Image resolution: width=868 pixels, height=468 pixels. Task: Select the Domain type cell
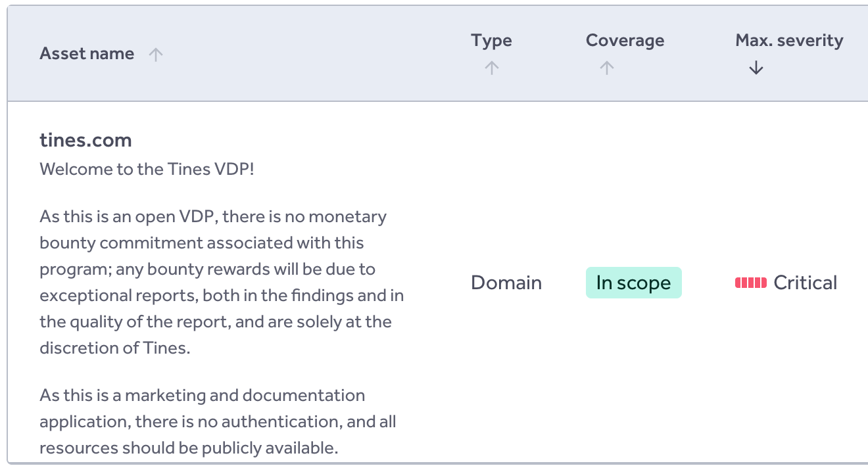click(x=506, y=283)
